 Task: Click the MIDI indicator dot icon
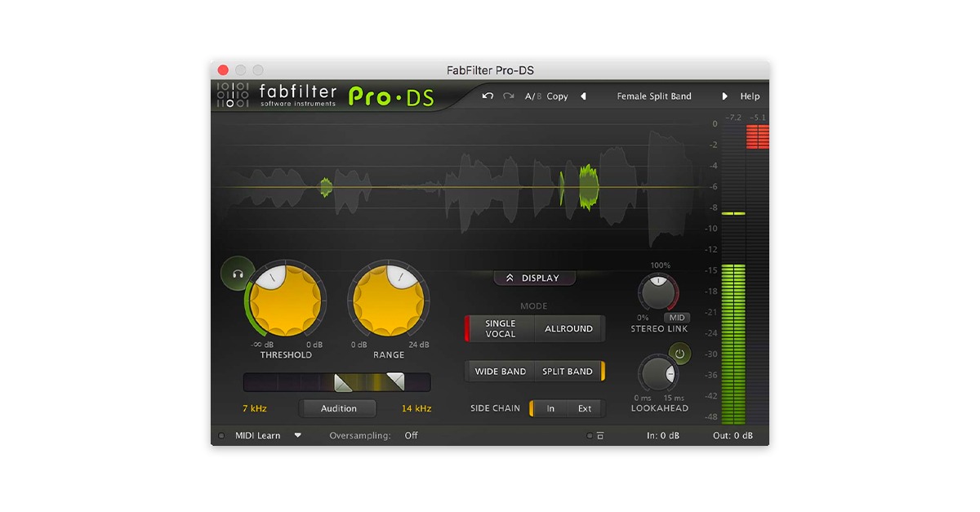click(222, 436)
